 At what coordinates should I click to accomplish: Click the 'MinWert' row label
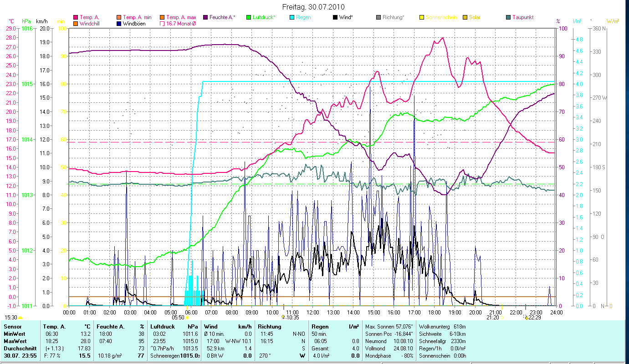[x=15, y=334]
